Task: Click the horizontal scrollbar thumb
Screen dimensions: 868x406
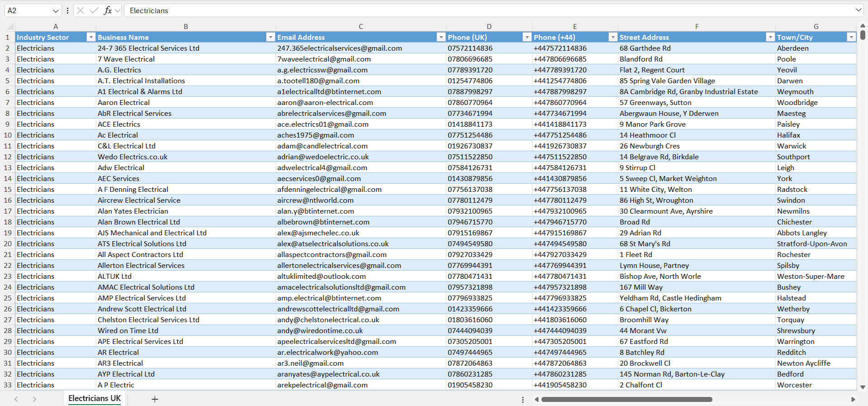Action: click(x=626, y=399)
